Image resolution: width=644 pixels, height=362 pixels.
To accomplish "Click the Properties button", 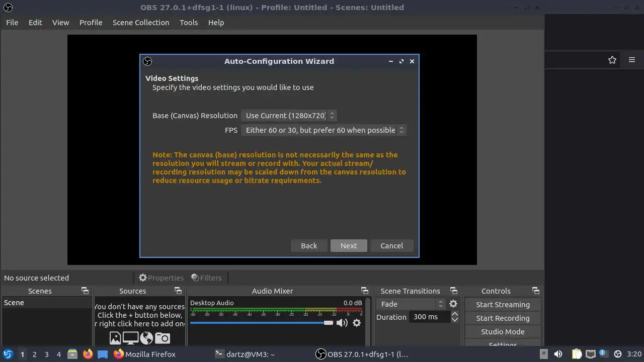I will (162, 278).
